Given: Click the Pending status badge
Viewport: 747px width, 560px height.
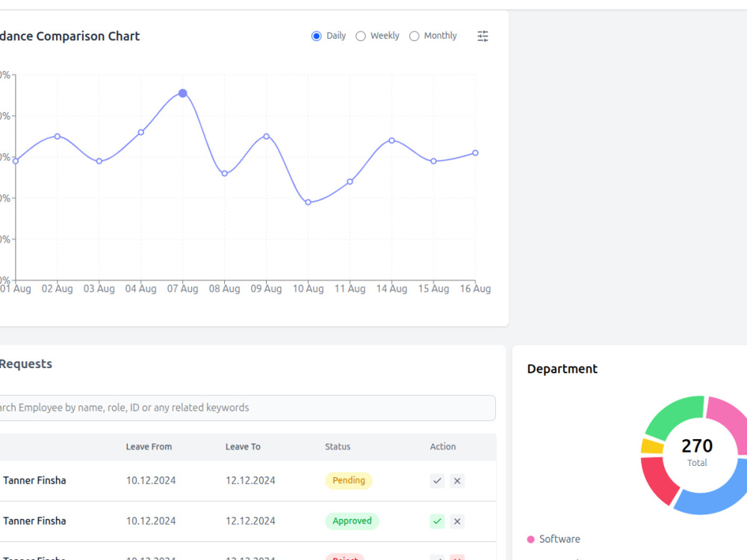Looking at the screenshot, I should tap(349, 480).
